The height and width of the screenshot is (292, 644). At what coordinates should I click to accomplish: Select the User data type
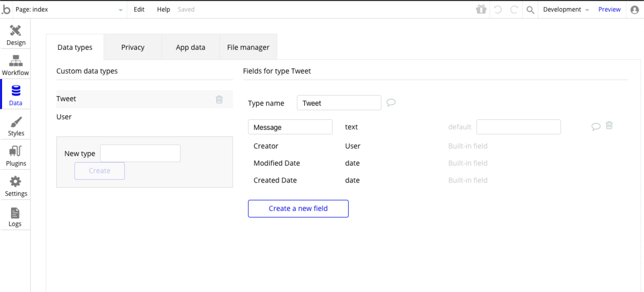point(64,117)
